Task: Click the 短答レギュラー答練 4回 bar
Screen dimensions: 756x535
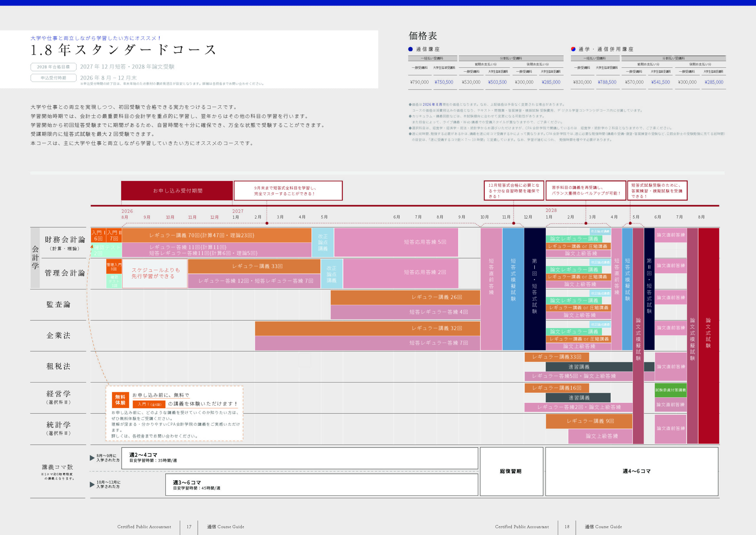Action: (405, 312)
